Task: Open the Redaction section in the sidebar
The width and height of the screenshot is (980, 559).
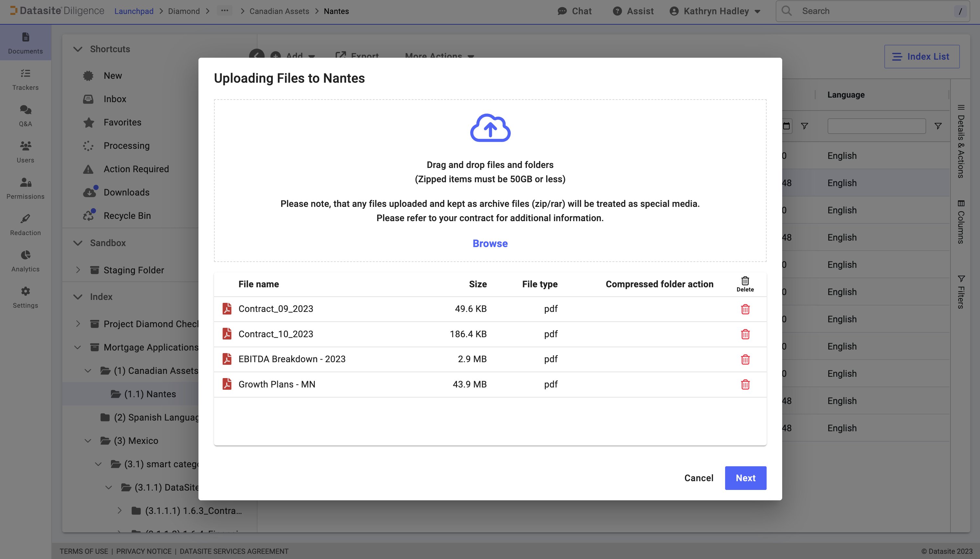Action: pos(25,225)
